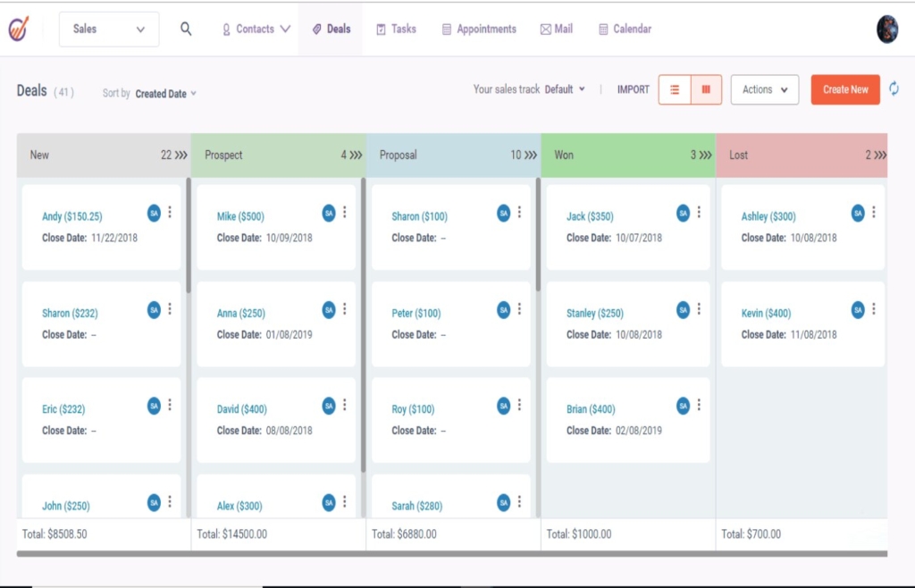Open the Actions dropdown
Viewport: 915px width, 588px height.
point(764,89)
